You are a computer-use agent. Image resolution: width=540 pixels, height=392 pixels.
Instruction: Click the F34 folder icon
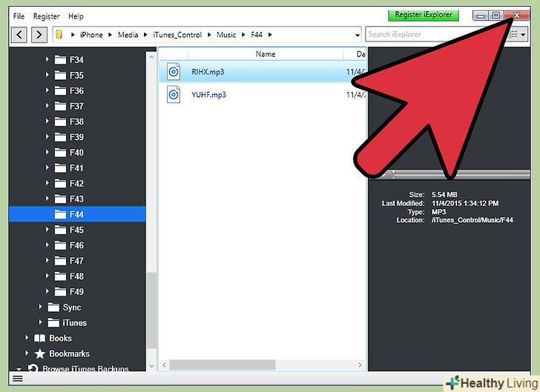tap(60, 60)
